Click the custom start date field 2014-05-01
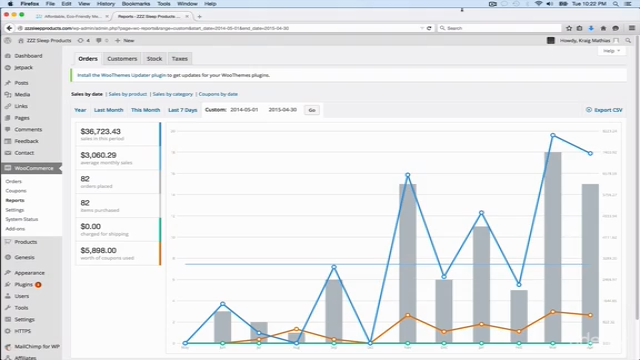The height and width of the screenshot is (360, 640). 244,110
